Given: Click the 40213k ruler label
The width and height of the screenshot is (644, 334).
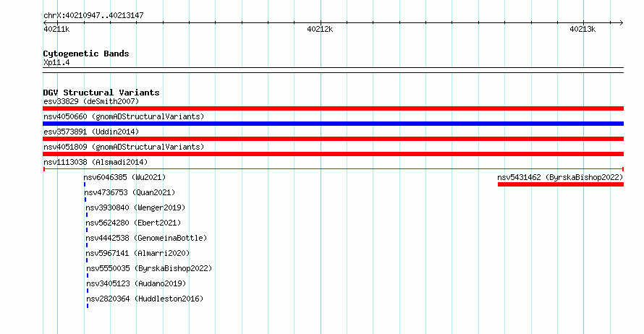Looking at the screenshot, I should click(582, 29).
